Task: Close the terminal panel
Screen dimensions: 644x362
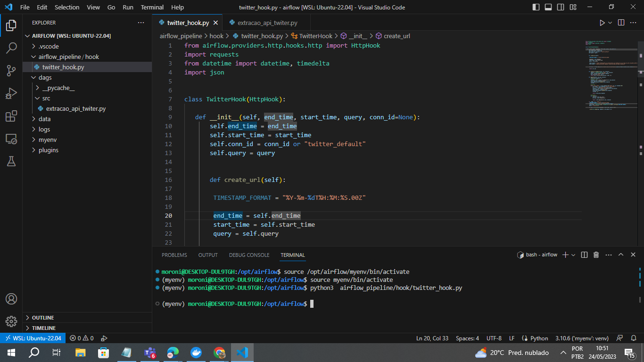Action: (x=633, y=255)
